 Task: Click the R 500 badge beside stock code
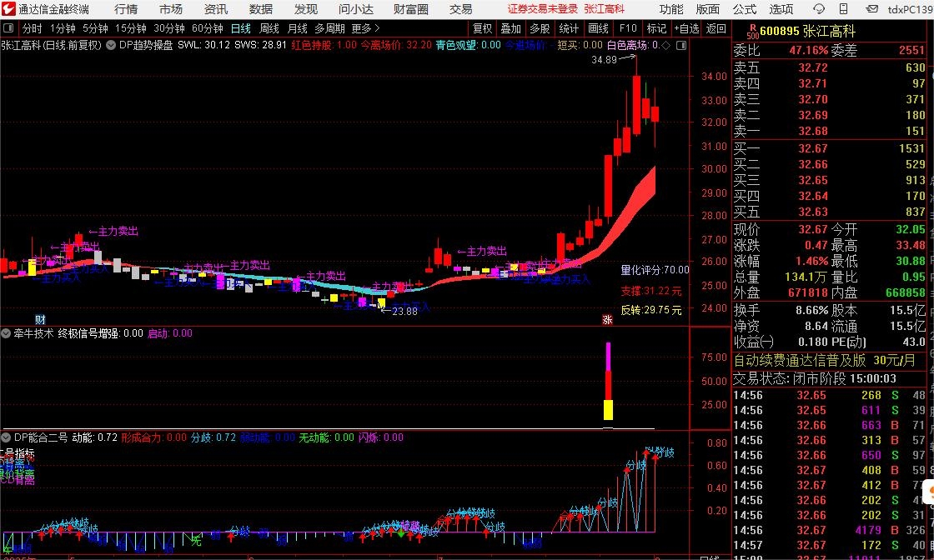pos(752,31)
